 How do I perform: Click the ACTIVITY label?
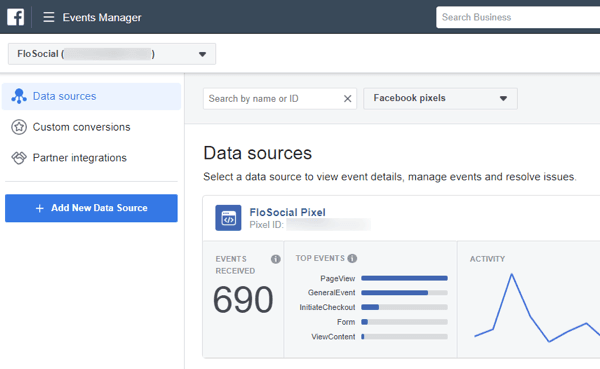click(x=487, y=259)
